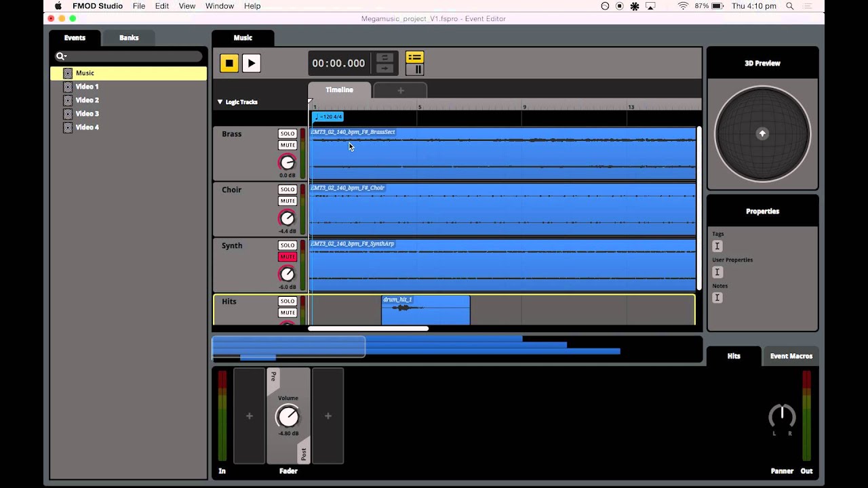Screen dimensions: 868x488
Task: Select the Video 3 event
Action: tap(128, 114)
